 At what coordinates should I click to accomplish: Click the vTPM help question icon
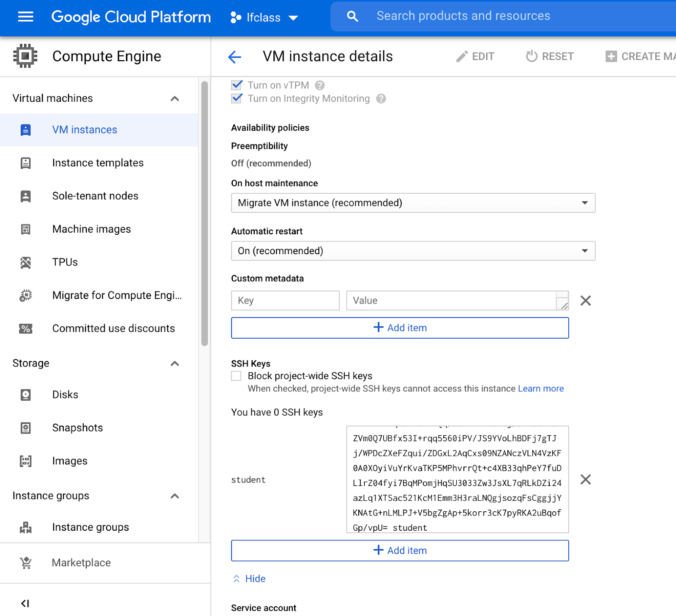click(320, 85)
